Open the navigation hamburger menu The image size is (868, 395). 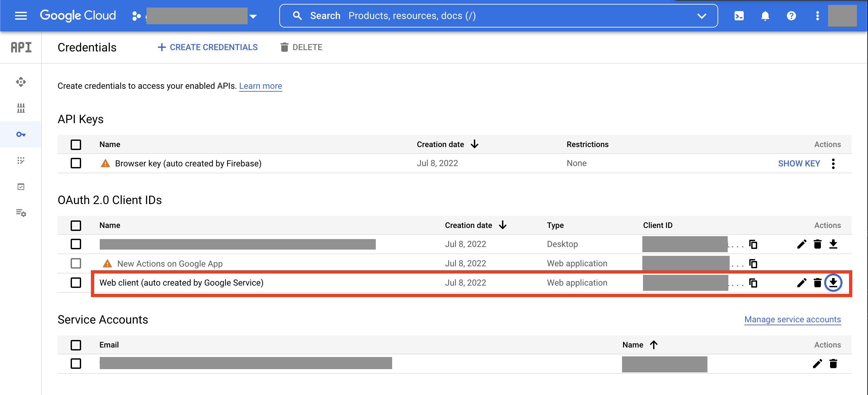21,15
